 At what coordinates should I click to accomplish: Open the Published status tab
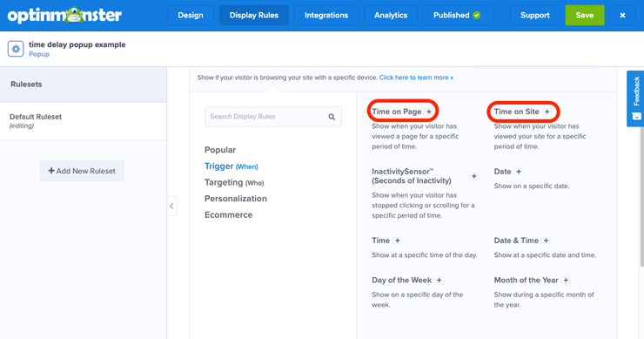458,15
